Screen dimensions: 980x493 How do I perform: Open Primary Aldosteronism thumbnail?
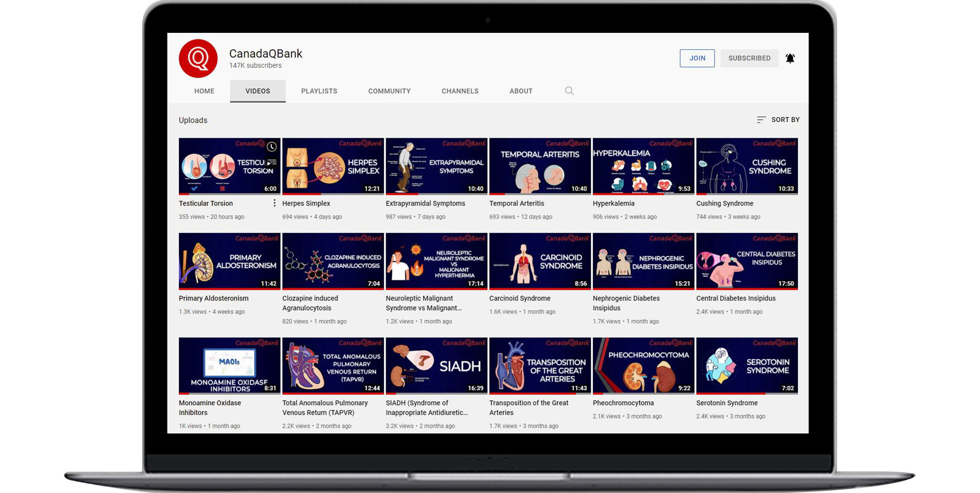[229, 261]
